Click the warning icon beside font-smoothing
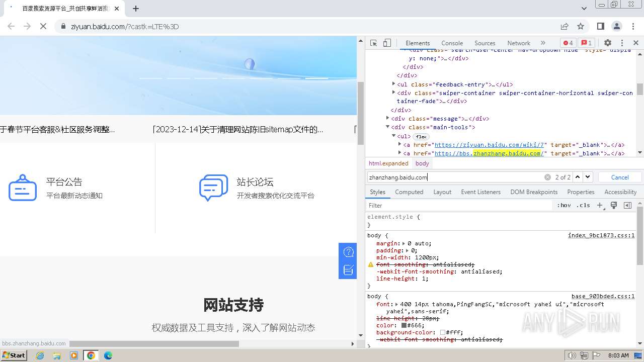This screenshot has width=644, height=362. pos(371,264)
